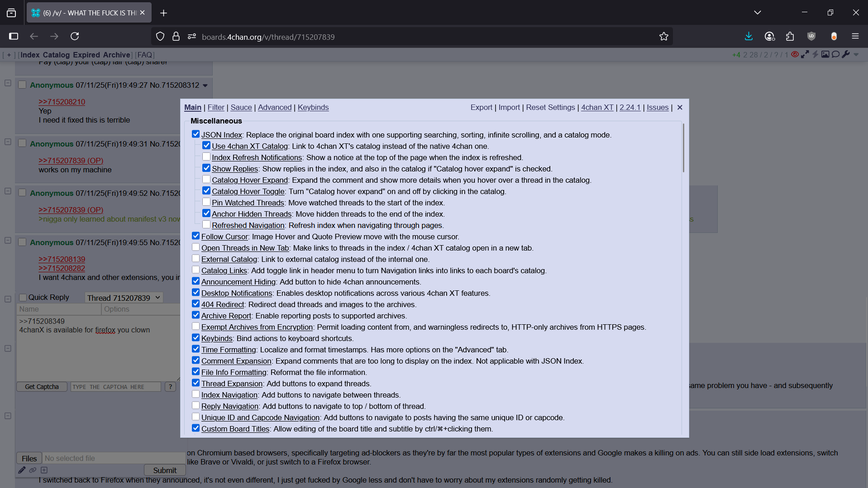Click the tracking protection shield icon
Image resolution: width=868 pixels, height=488 pixels.
(160, 37)
